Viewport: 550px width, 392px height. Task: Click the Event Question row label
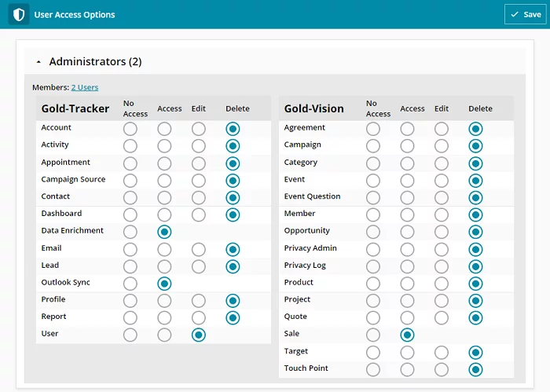[312, 196]
